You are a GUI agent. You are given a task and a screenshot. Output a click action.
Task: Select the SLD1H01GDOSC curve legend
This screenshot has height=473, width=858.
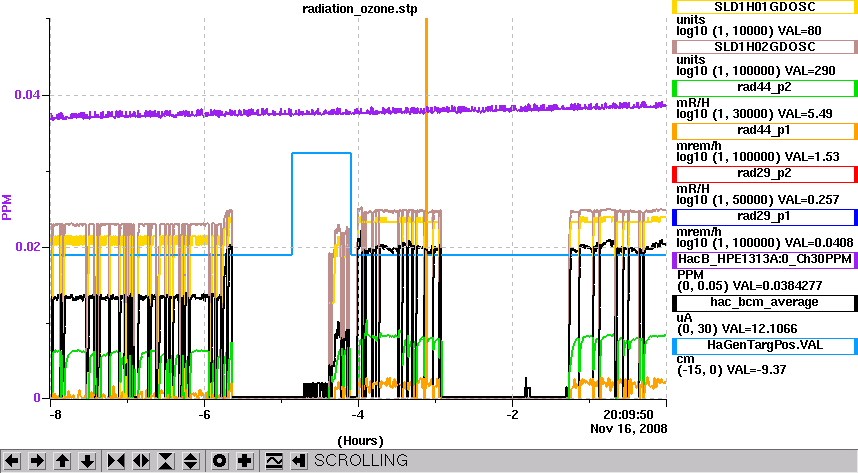tap(764, 7)
